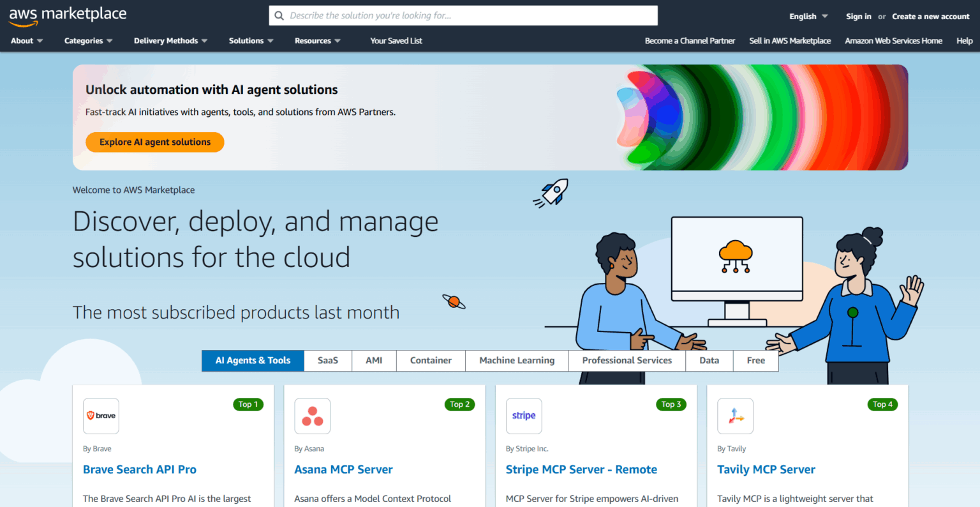Click the Sign in link
Screen dimensions: 980x507
(858, 17)
